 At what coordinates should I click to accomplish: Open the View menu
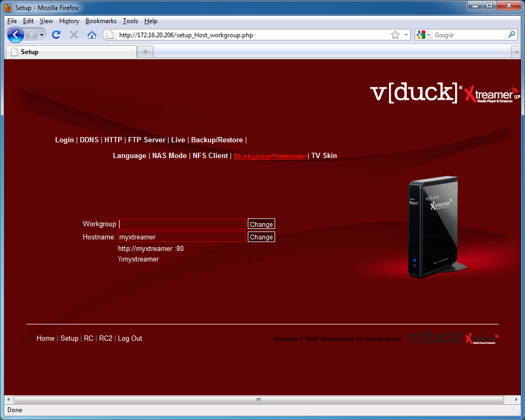(46, 21)
